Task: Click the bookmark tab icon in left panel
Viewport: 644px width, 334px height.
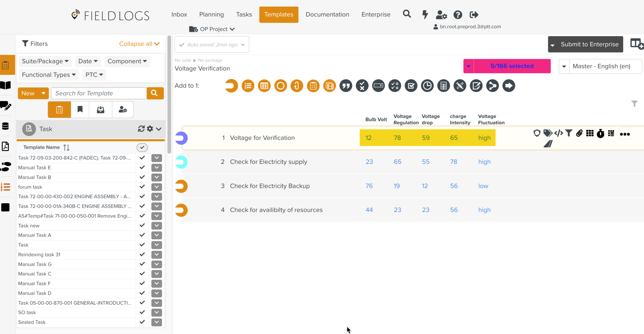Action: click(80, 110)
